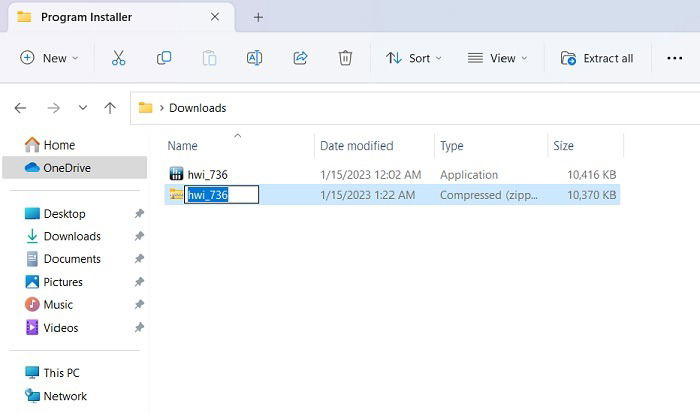Screen dimensions: 700x413
Task: Open the View layout dropdown
Action: (x=497, y=58)
